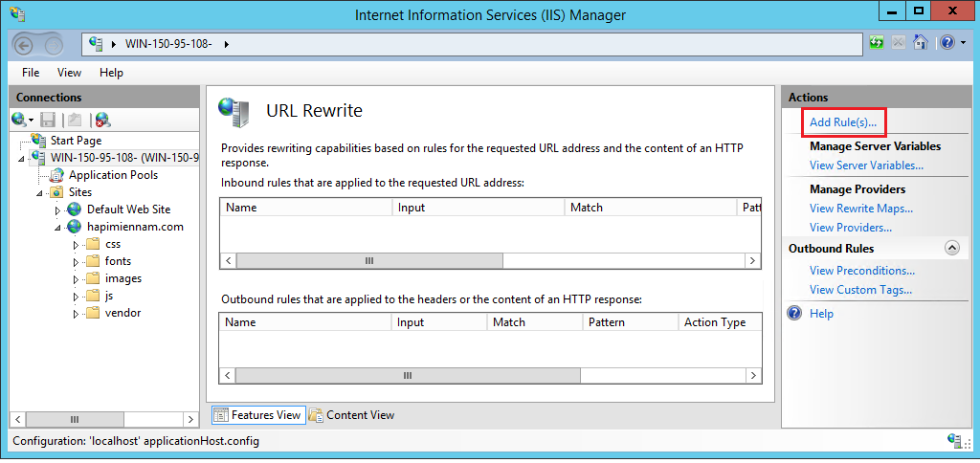The width and height of the screenshot is (980, 463).
Task: Click the css folder icon
Action: click(x=93, y=244)
